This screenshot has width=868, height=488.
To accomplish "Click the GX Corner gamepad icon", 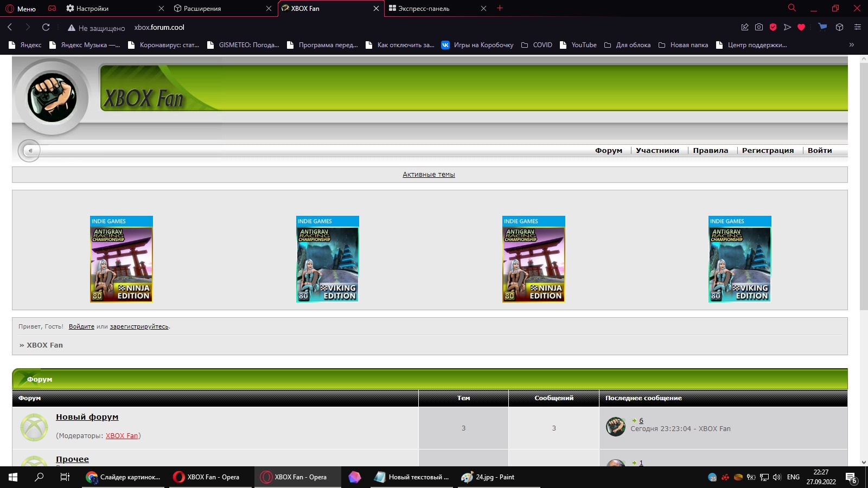I will point(52,9).
